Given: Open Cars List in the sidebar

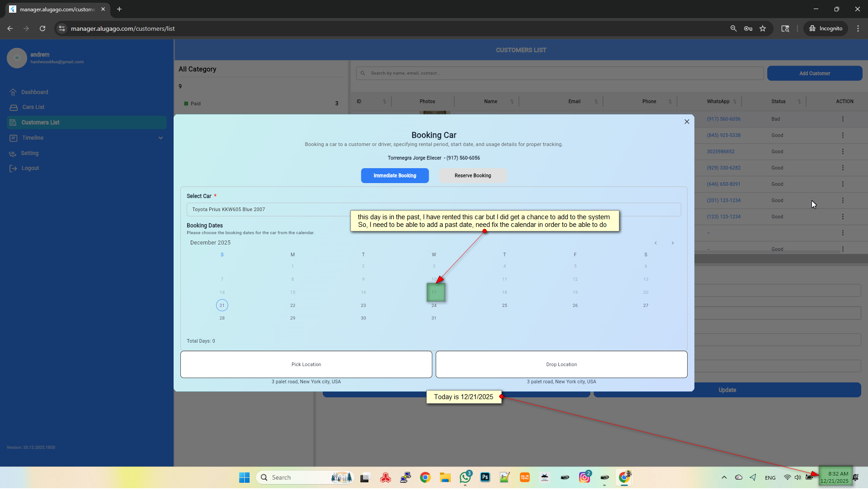Looking at the screenshot, I should (x=33, y=107).
